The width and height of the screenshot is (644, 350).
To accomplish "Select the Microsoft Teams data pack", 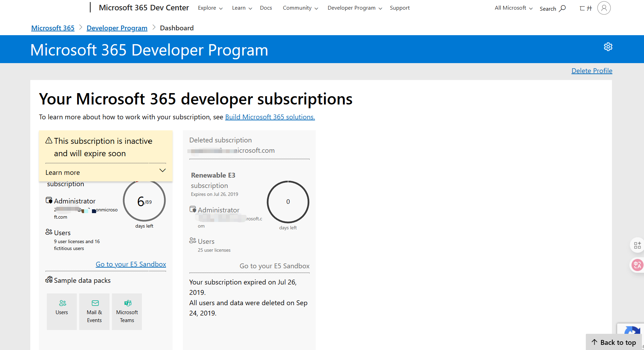I will point(127,311).
